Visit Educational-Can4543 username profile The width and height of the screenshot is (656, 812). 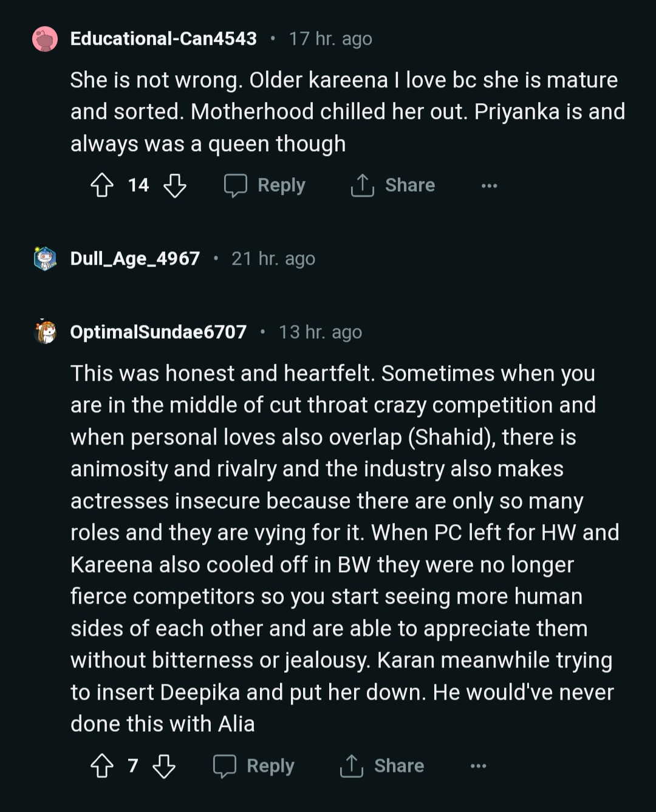click(x=163, y=39)
